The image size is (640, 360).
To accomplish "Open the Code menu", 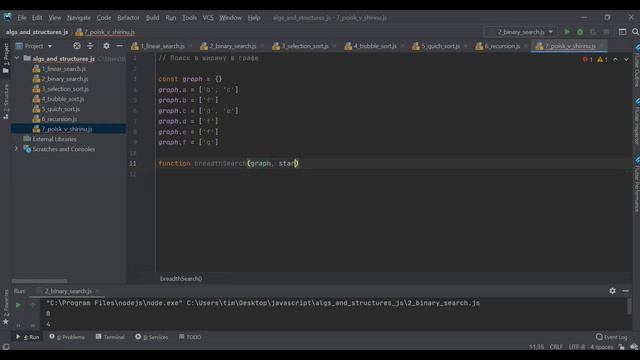I will [x=104, y=18].
